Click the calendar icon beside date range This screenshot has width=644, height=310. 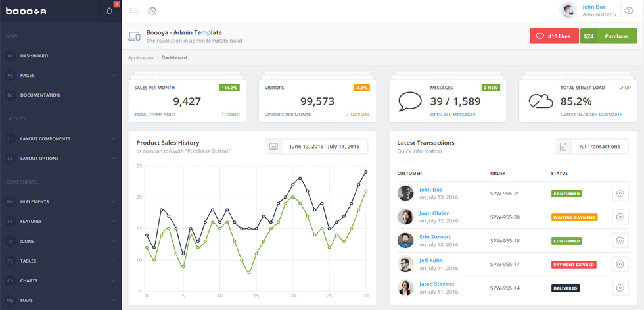pyautogui.click(x=273, y=146)
